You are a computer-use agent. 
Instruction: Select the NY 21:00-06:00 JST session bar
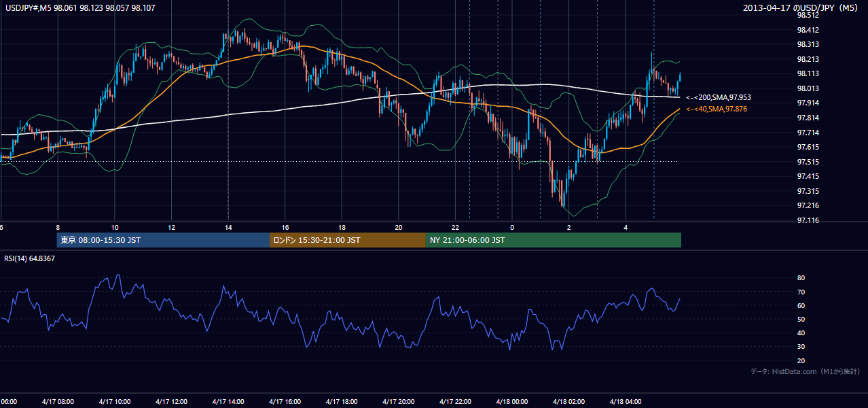click(x=554, y=240)
